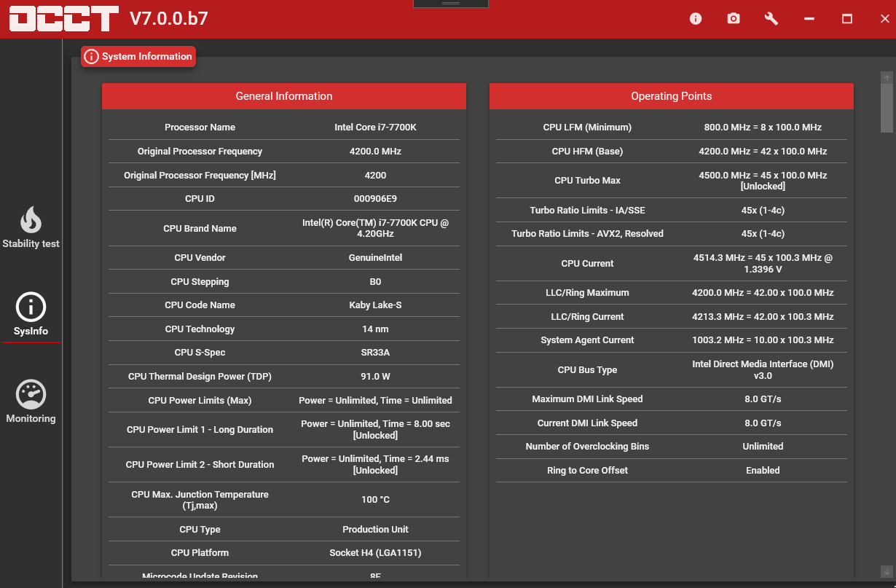Screen dimensions: 896x588
Task: Select the SysInfo sidebar icon
Action: coord(31,308)
